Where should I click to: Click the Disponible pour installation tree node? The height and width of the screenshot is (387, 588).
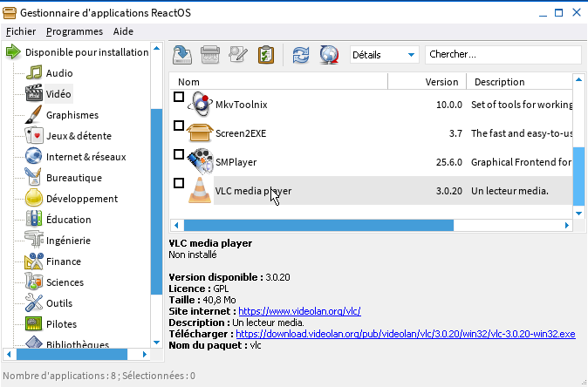tap(86, 52)
